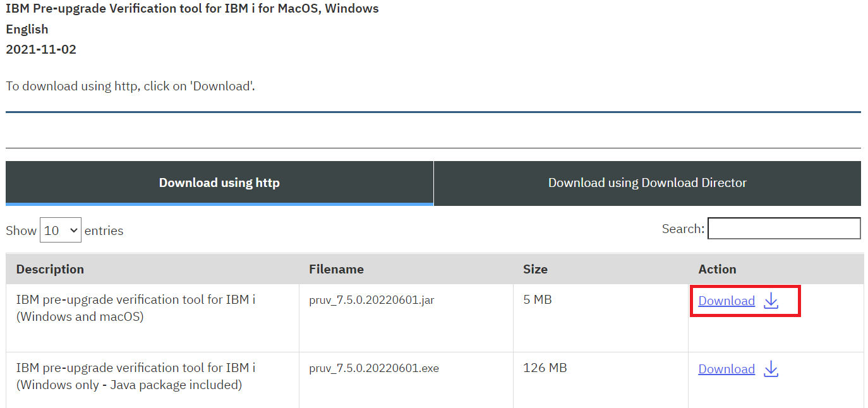Click the download arrow icon for the .exe file
The width and height of the screenshot is (868, 408).
tap(771, 369)
